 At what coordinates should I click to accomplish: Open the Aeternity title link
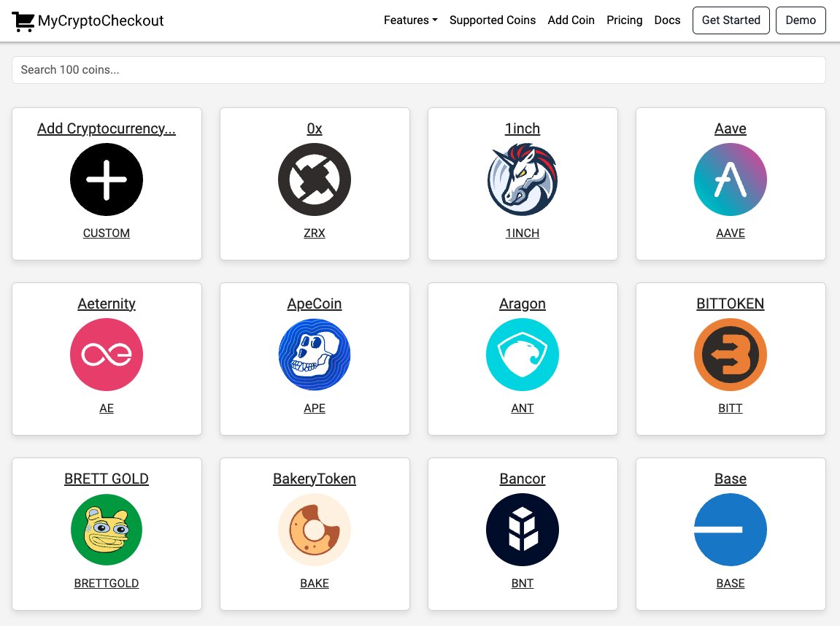point(107,304)
